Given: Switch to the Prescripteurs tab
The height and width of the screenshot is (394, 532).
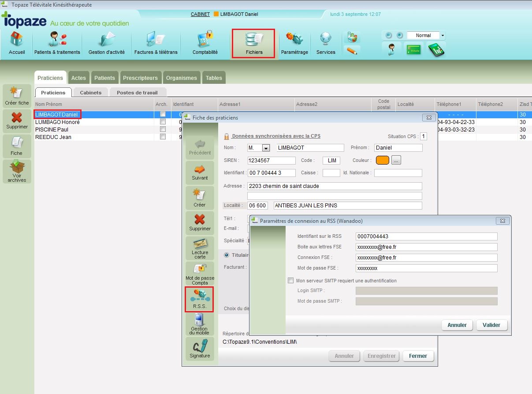Looking at the screenshot, I should [140, 78].
